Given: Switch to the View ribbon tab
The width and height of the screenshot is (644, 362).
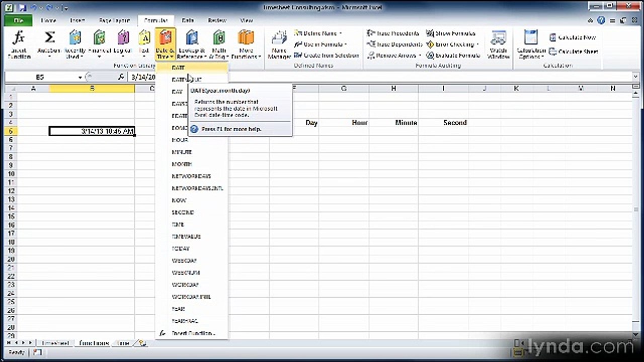Looking at the screenshot, I should pyautogui.click(x=247, y=21).
